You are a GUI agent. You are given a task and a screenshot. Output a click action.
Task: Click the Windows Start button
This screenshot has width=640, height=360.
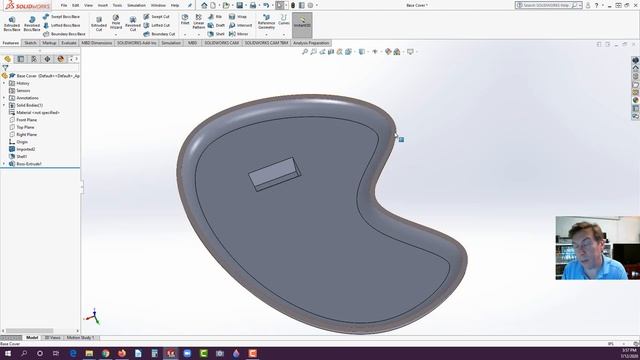click(7, 353)
